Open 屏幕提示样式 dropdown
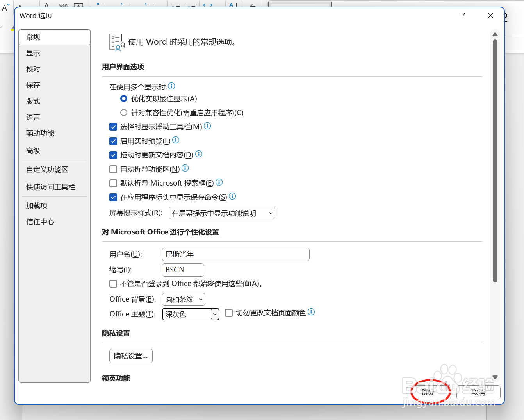Screen dimensions: 524x420 click(x=222, y=213)
